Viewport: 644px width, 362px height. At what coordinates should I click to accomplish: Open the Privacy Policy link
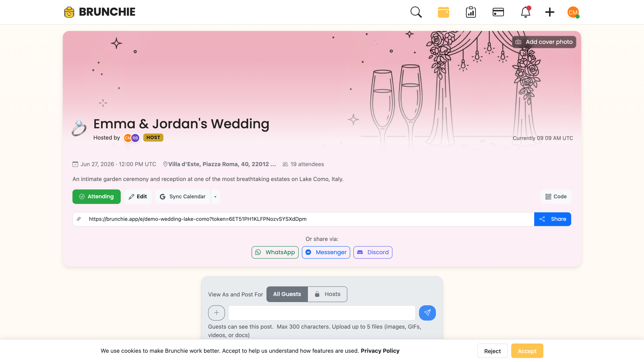click(x=380, y=351)
